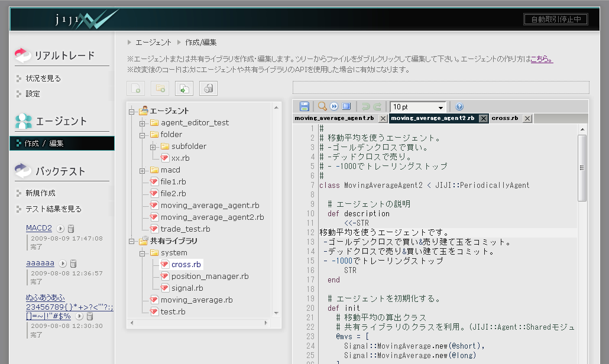Expand the agent_editor_test folder
The image size is (609, 364).
click(x=142, y=123)
